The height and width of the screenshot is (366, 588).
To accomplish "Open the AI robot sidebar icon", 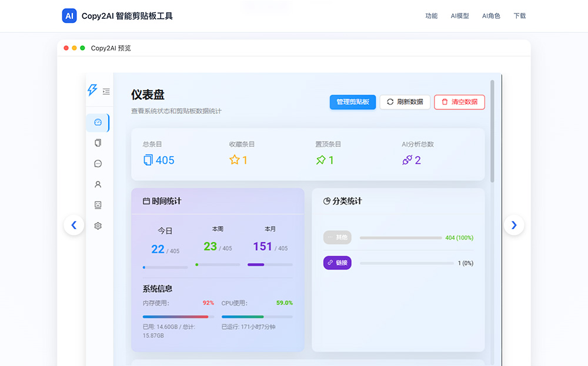I will [98, 205].
